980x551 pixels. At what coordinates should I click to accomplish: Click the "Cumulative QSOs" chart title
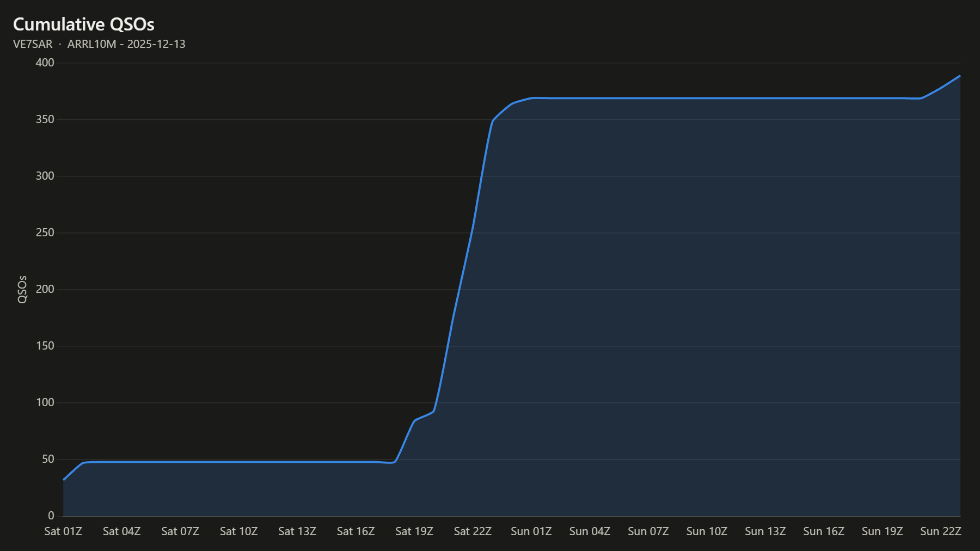(84, 25)
